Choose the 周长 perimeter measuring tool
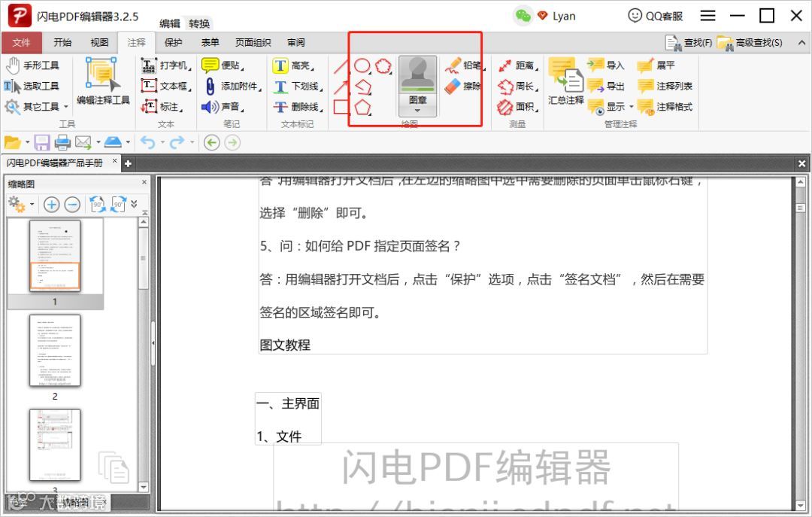 click(518, 86)
